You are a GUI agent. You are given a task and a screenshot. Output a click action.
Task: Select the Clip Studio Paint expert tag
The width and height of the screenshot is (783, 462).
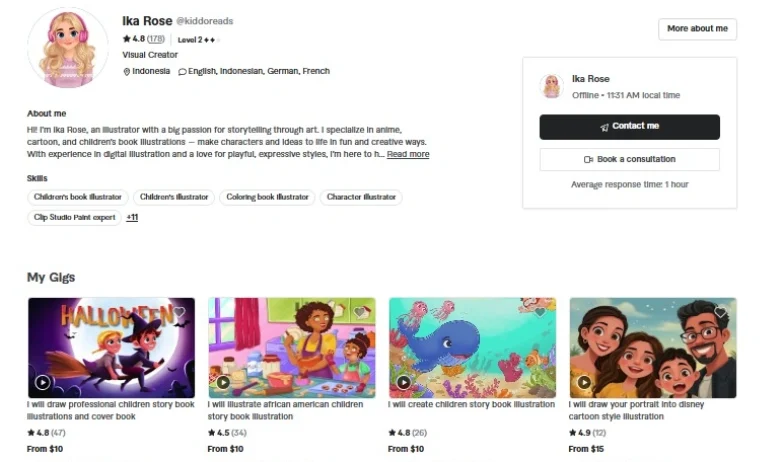click(x=74, y=217)
